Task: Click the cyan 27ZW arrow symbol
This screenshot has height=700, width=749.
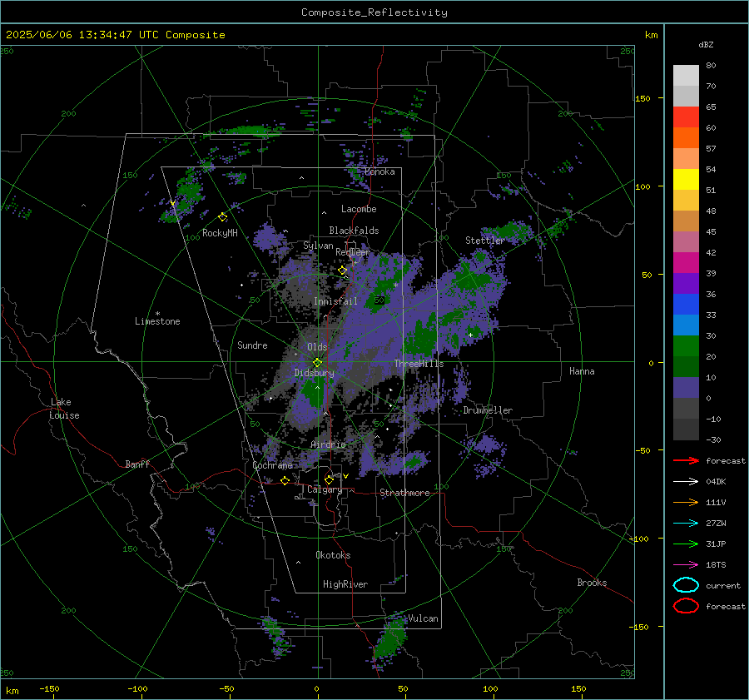Action: click(x=686, y=524)
